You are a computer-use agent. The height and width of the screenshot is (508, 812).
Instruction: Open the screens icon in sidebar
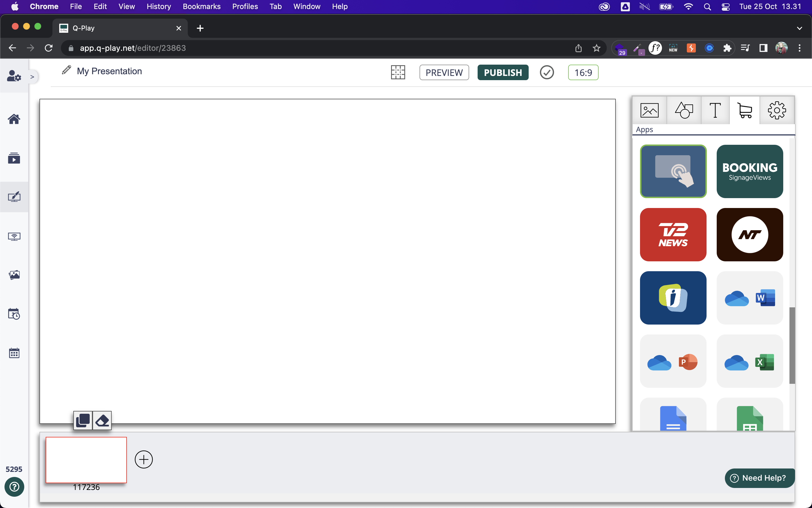[x=14, y=237]
